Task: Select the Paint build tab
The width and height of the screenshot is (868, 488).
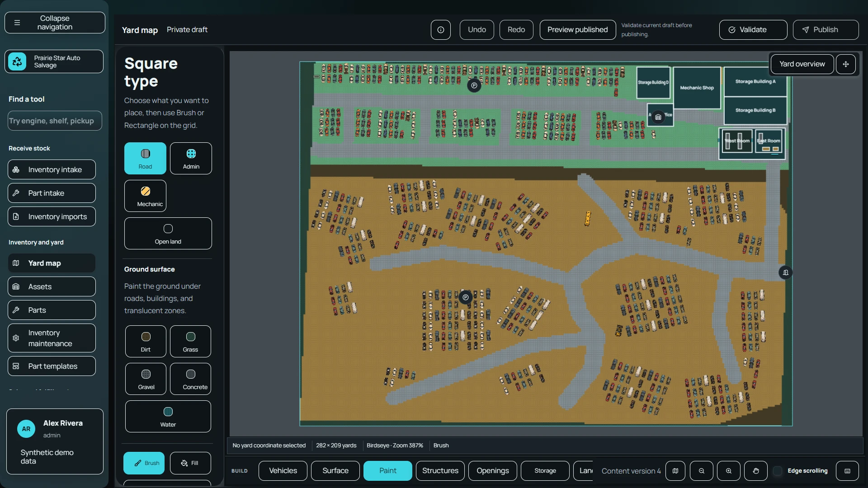Action: pos(388,471)
